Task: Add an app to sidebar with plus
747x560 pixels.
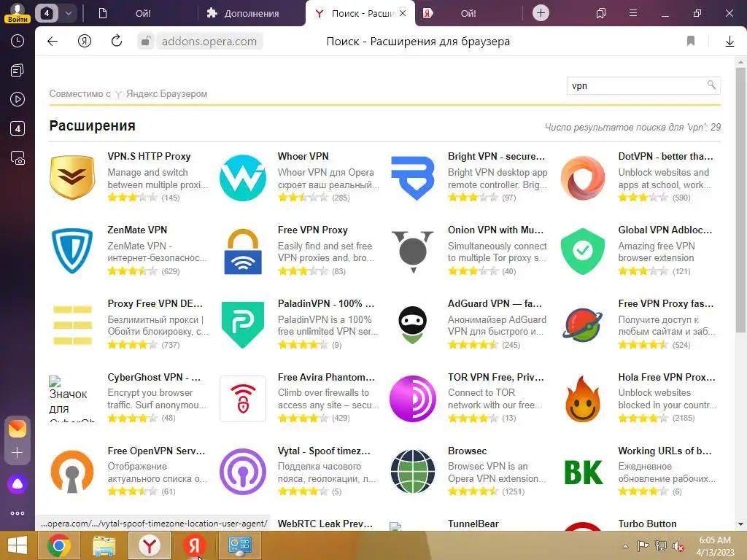Action: (x=18, y=452)
